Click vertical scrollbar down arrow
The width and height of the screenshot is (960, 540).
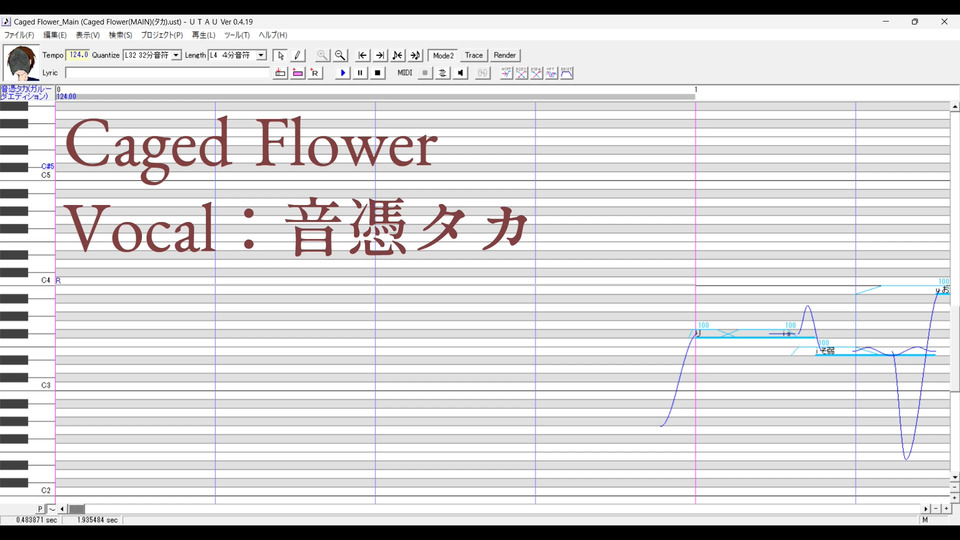click(954, 477)
